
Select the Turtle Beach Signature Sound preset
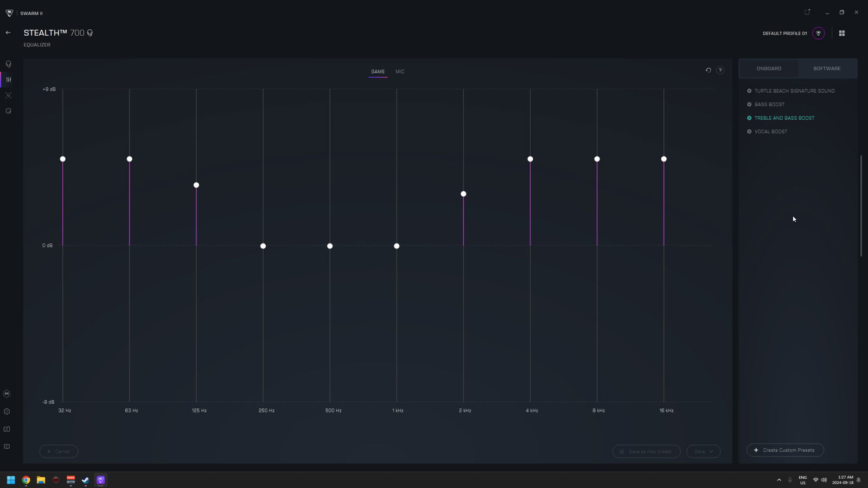tap(794, 91)
